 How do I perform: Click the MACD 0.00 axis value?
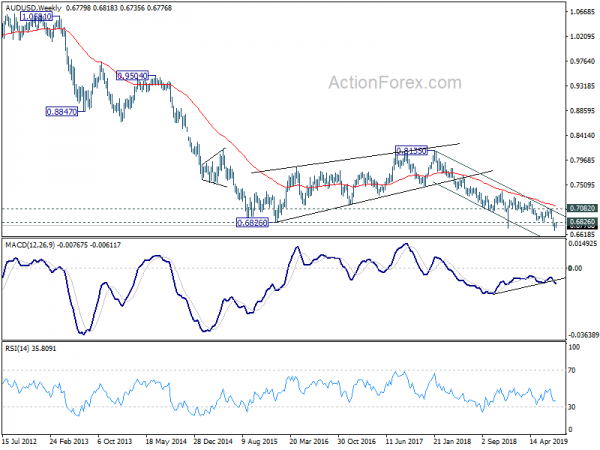[x=575, y=269]
